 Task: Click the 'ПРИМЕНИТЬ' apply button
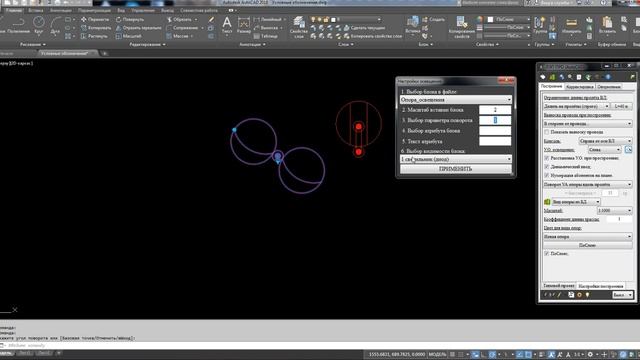coord(456,169)
